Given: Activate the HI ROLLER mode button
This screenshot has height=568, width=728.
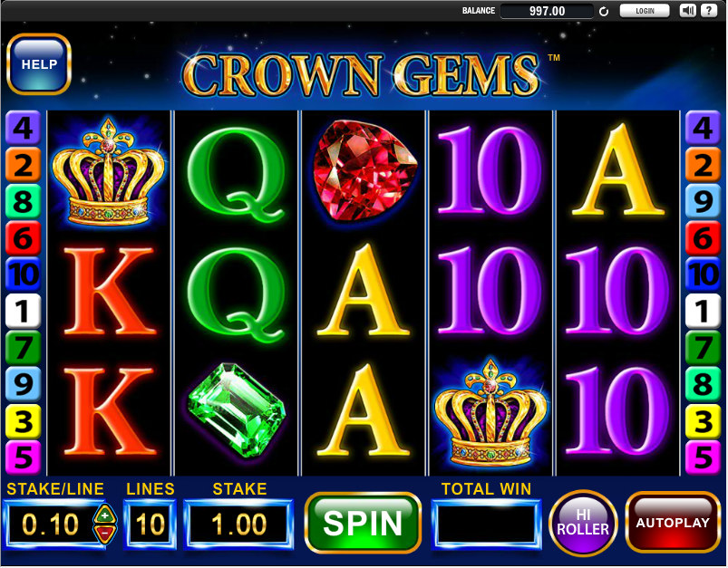Looking at the screenshot, I should coord(583,523).
